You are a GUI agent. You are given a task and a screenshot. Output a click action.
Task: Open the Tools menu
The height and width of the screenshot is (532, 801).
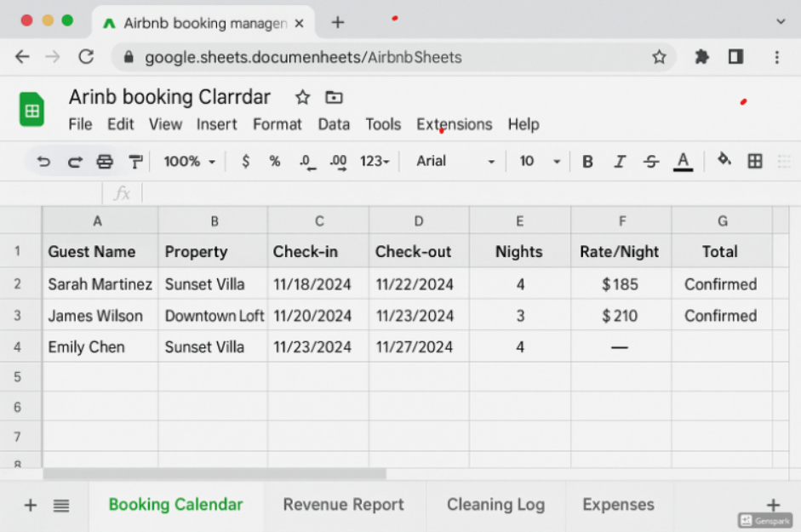coord(383,124)
